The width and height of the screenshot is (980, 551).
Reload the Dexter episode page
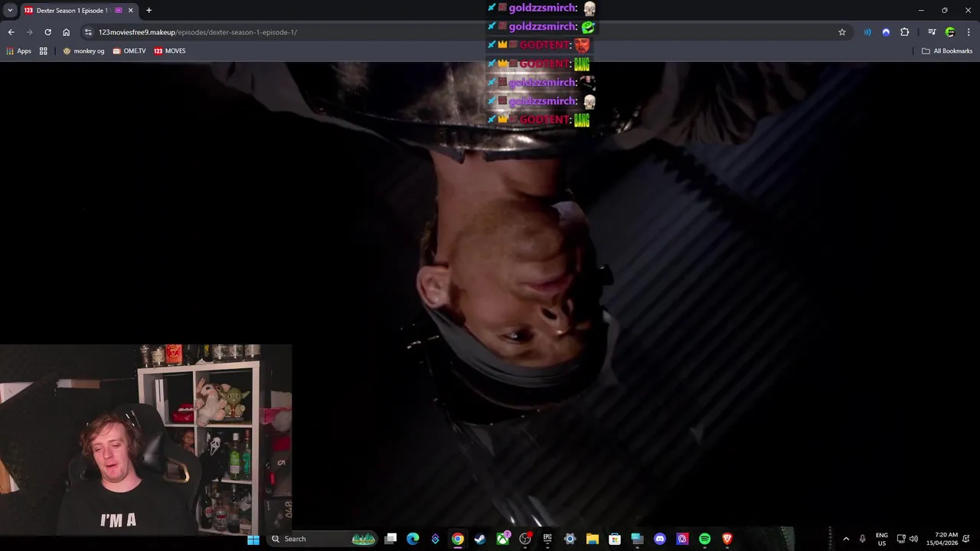click(47, 32)
